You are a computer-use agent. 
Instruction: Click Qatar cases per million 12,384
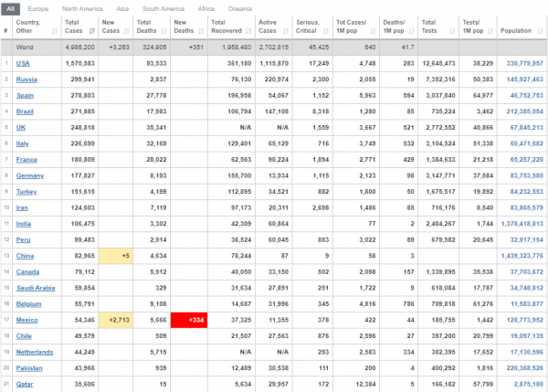(x=365, y=385)
